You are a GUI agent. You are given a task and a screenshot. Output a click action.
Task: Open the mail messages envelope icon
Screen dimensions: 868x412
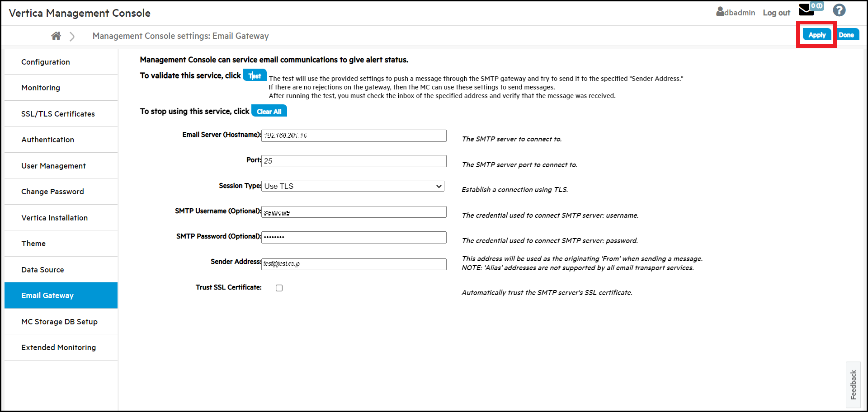807,10
